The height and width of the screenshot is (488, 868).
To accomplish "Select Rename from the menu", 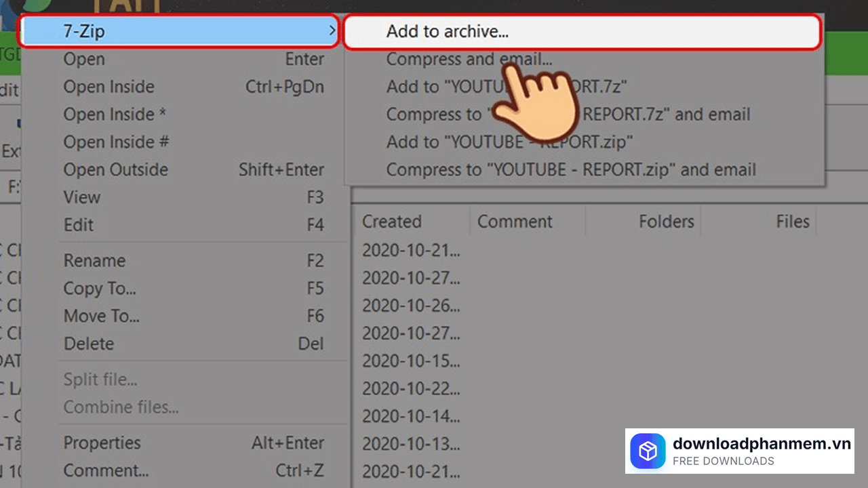I will point(94,260).
